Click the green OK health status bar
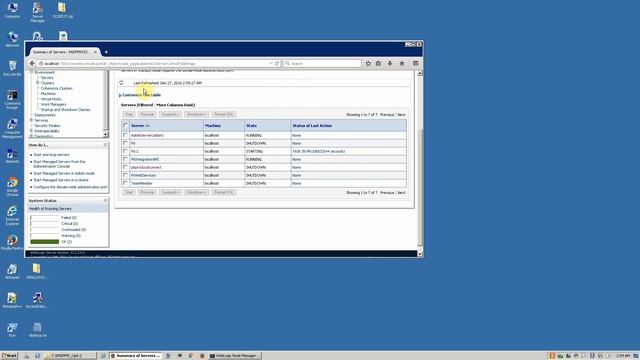Viewport: 640px width, 360px height. (x=44, y=242)
